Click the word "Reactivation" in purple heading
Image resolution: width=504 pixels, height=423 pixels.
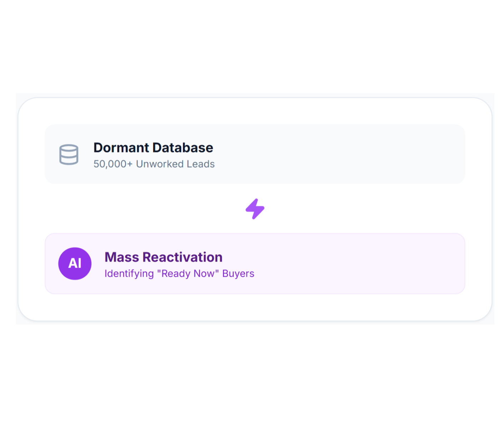[182, 257]
